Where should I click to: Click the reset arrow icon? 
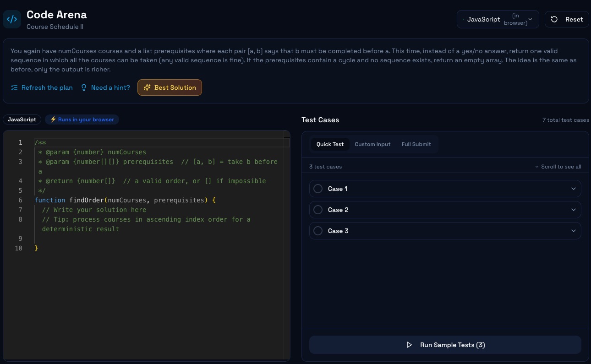click(554, 19)
